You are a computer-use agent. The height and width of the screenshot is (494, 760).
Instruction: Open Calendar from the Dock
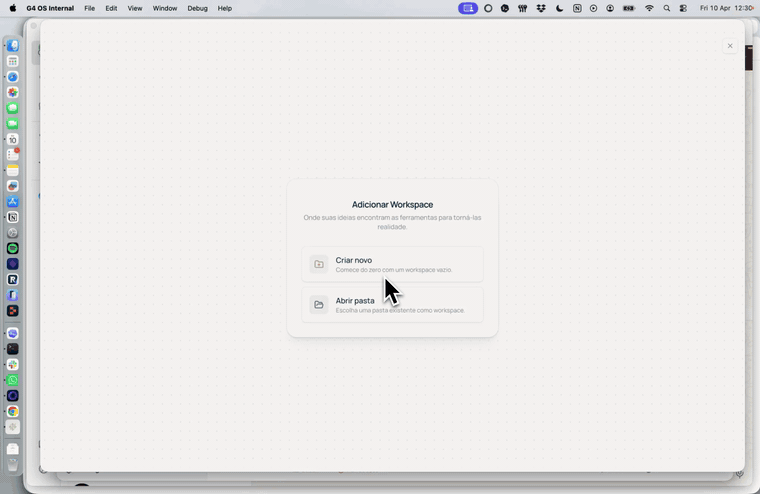13,139
